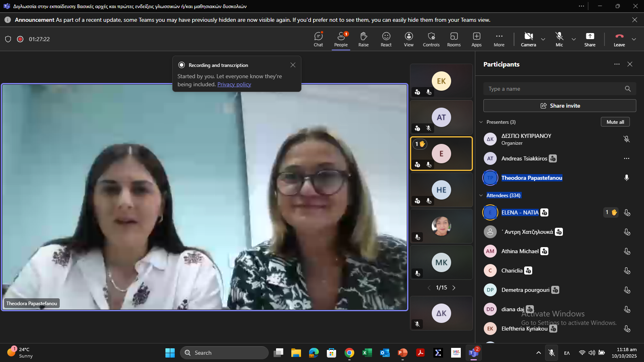
Task: Click the Raise hand icon
Action: 363,39
